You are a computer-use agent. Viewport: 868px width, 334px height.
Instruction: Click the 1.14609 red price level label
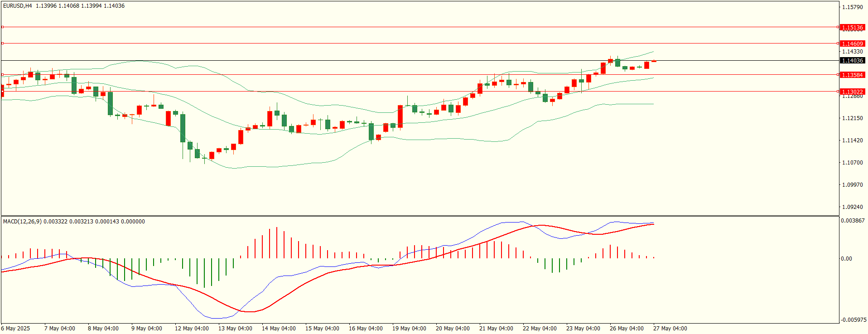point(852,44)
